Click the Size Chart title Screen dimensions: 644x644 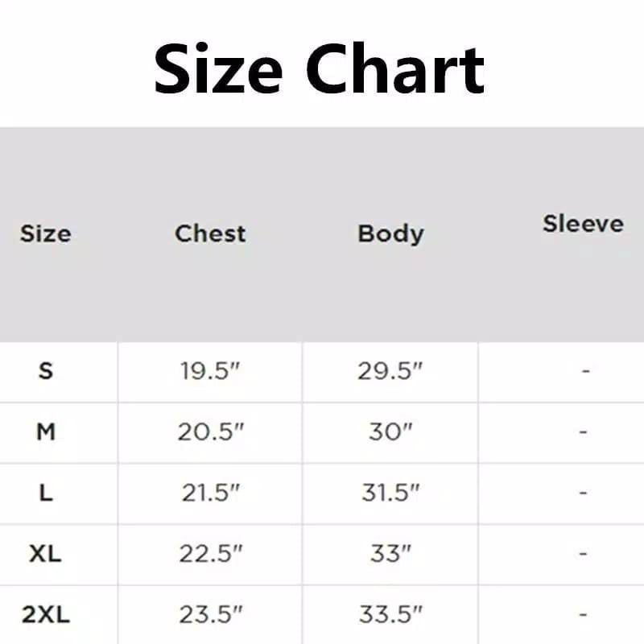point(320,68)
